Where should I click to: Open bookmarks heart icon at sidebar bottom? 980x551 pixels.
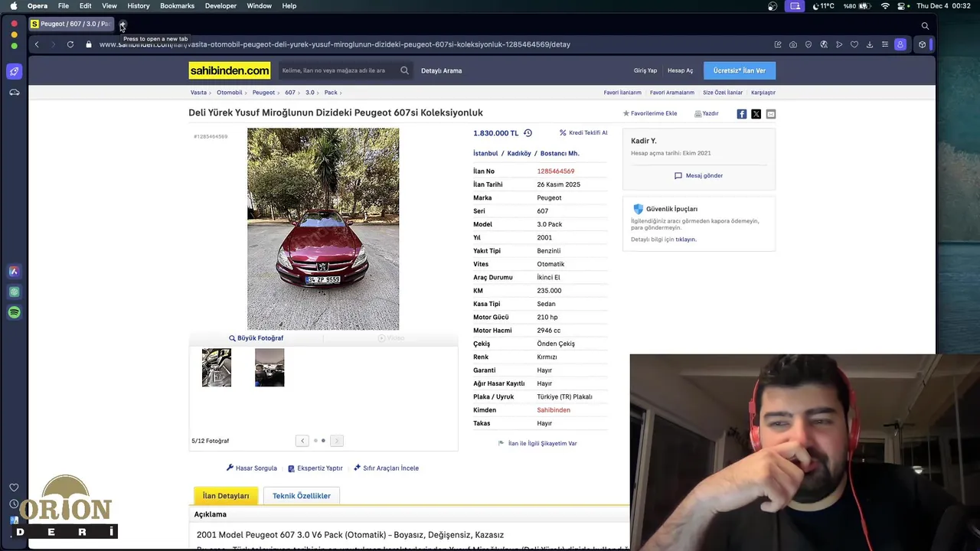[14, 487]
